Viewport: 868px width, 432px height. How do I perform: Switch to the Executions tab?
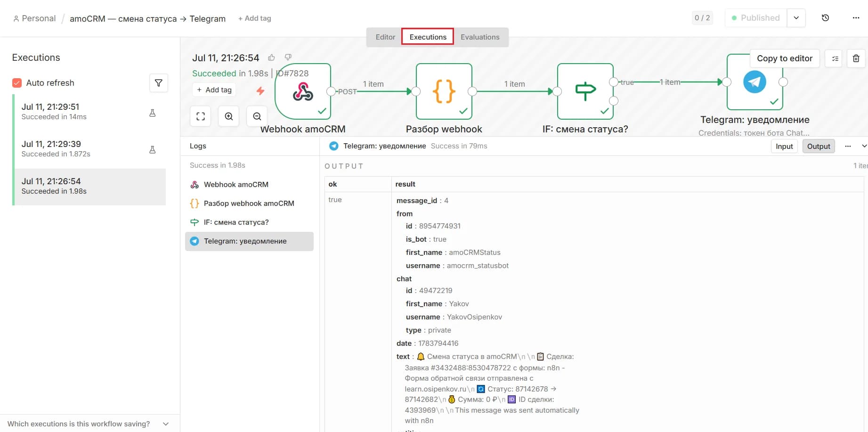[428, 37]
